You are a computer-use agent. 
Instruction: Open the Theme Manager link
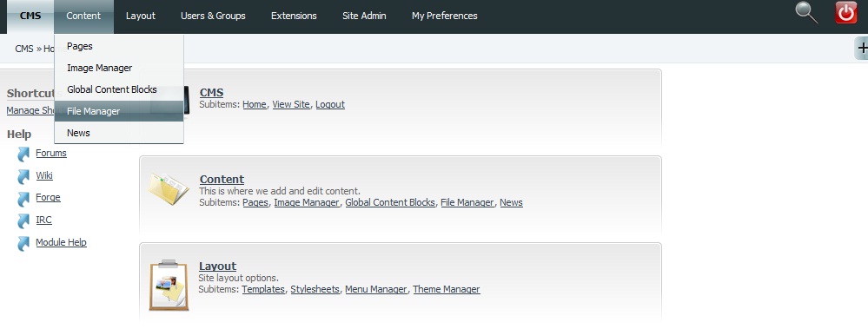[447, 289]
